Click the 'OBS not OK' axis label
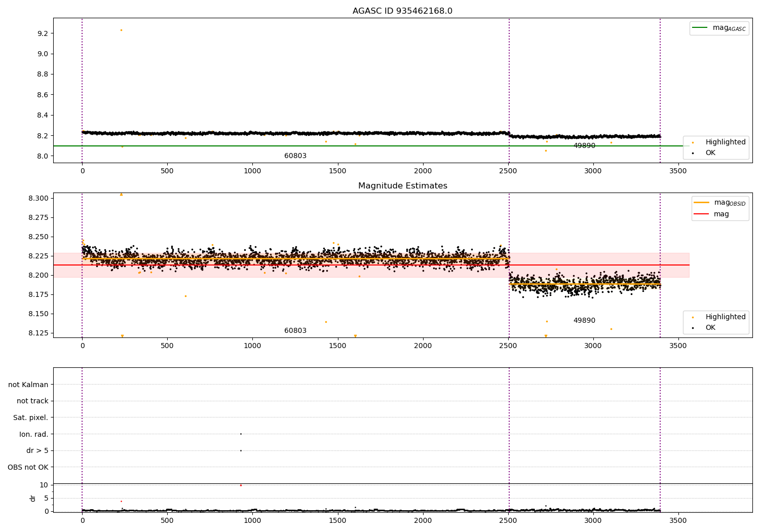The height and width of the screenshot is (532, 760). pos(28,467)
